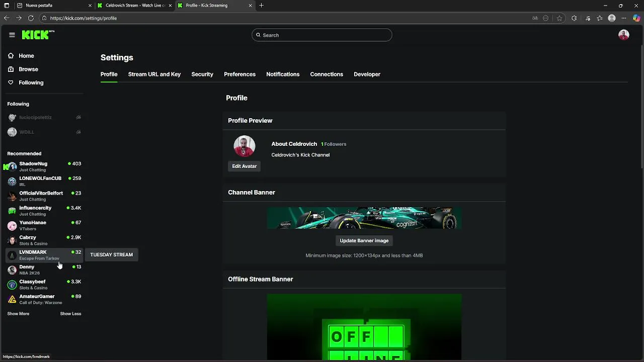Image resolution: width=644 pixels, height=362 pixels.
Task: Reload the page with the refresh icon
Action: coord(31,18)
